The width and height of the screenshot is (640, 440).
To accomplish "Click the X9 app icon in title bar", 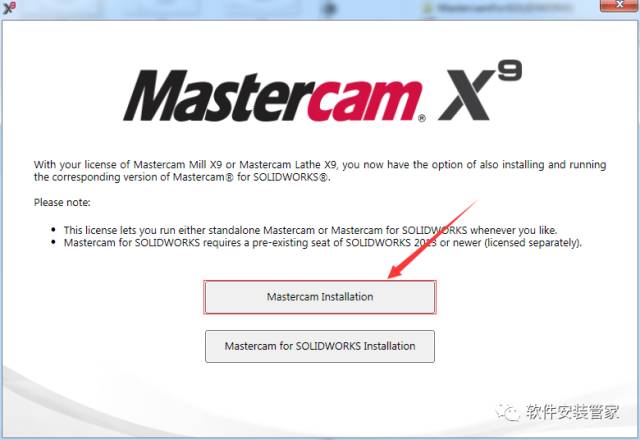I will click(9, 7).
